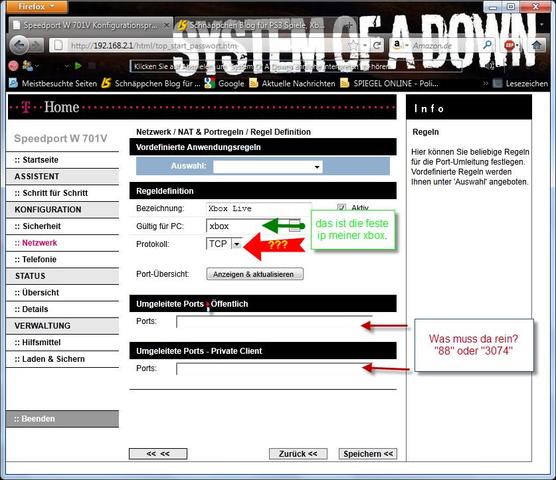Save the rule with Speichern button
556x480 pixels.
click(x=368, y=454)
